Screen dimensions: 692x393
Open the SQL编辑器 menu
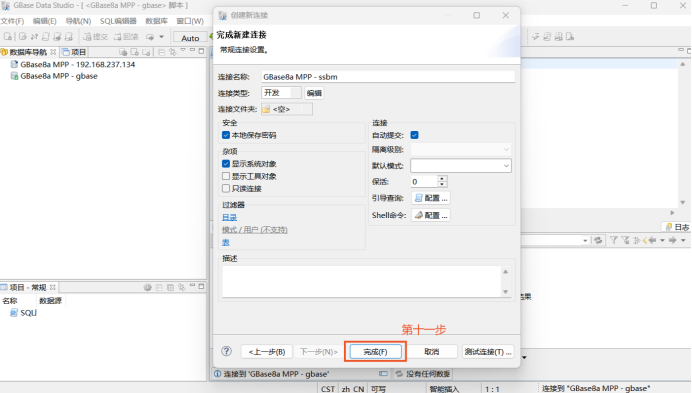click(118, 21)
